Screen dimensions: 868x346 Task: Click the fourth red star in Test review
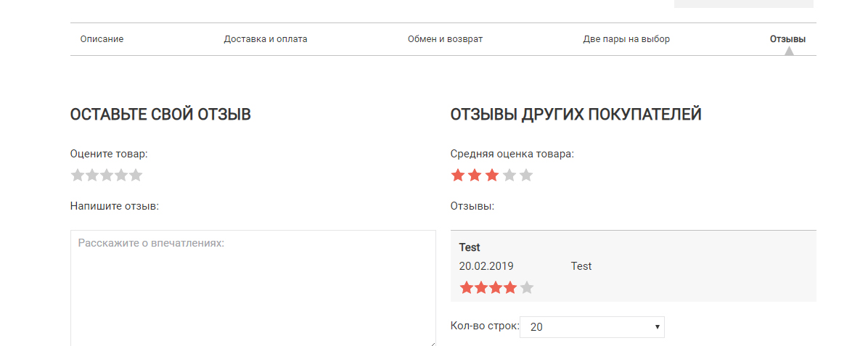(x=510, y=288)
